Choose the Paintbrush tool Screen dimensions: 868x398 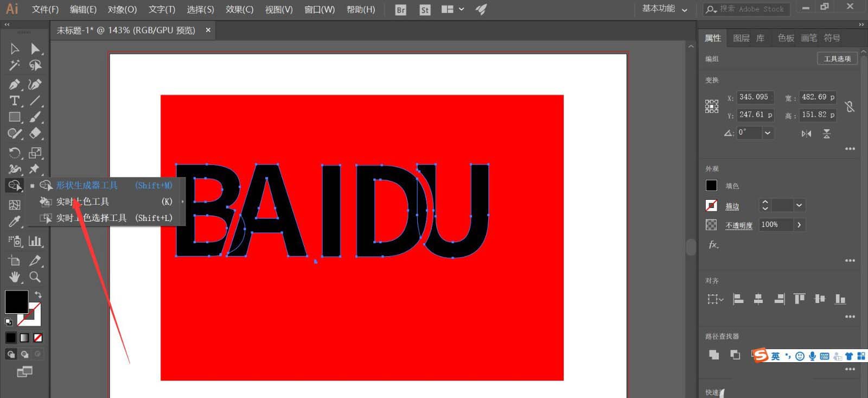coord(35,117)
